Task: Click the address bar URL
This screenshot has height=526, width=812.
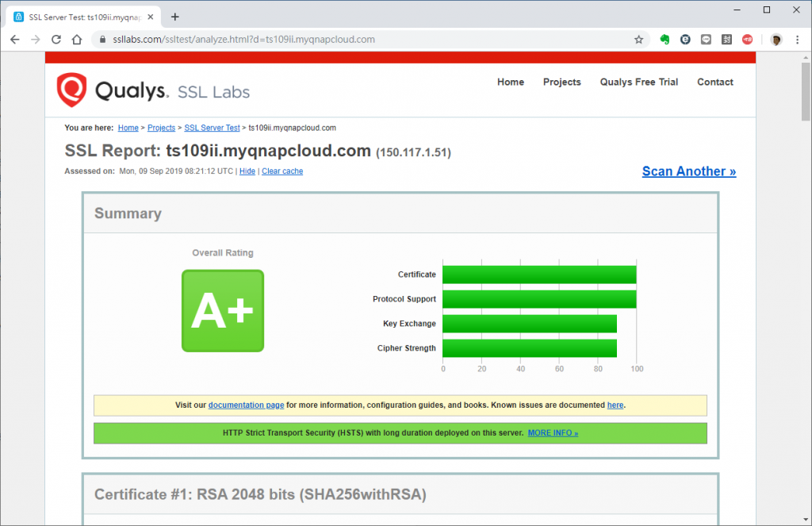Action: (243, 40)
